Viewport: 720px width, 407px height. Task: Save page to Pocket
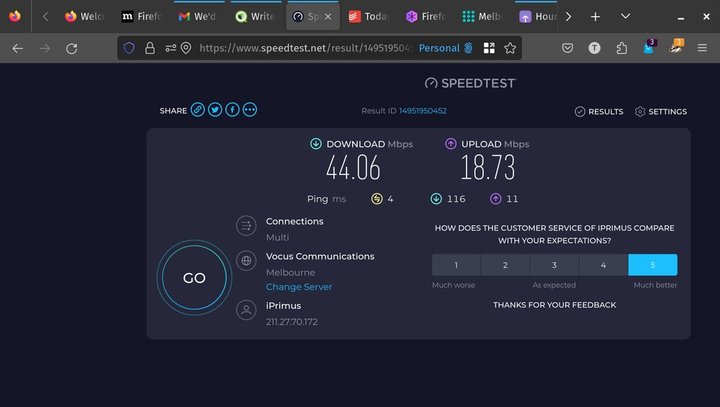[568, 48]
